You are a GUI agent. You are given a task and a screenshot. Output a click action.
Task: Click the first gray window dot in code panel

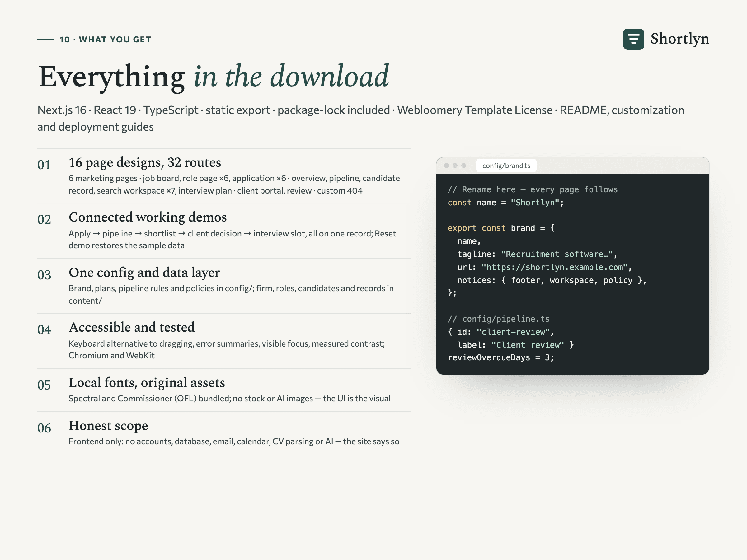click(446, 166)
